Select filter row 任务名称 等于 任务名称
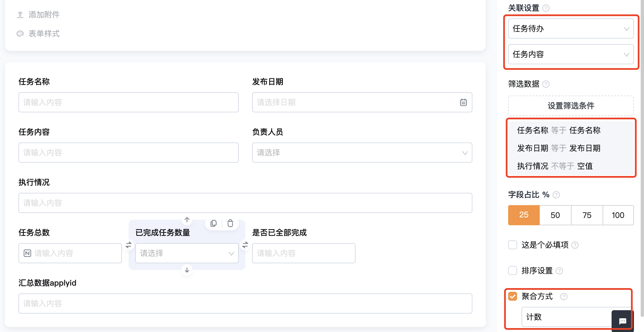The height and width of the screenshot is (332, 644). pyautogui.click(x=571, y=130)
